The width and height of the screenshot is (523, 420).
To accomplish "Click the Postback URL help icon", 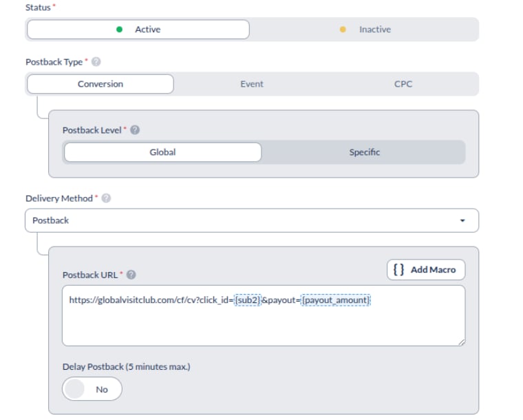I will coord(131,275).
